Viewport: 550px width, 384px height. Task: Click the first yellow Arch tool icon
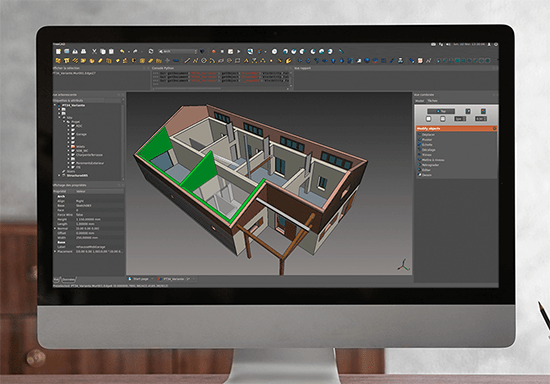(x=58, y=61)
